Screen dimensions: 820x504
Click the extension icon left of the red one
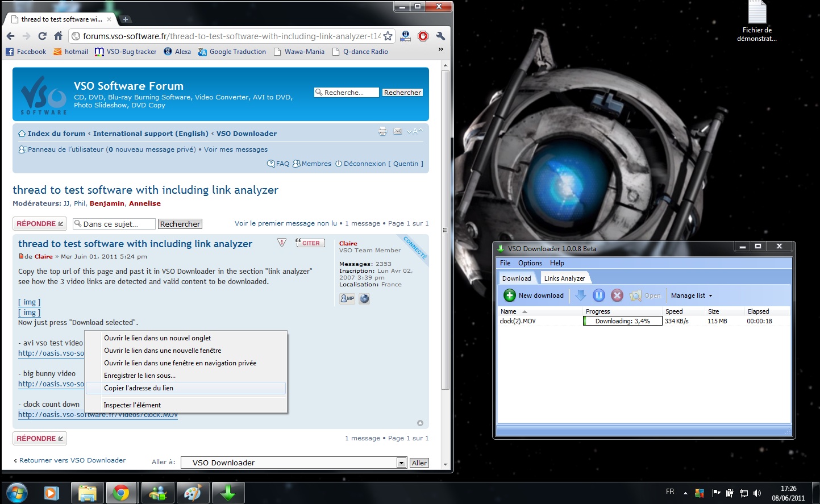tap(405, 36)
